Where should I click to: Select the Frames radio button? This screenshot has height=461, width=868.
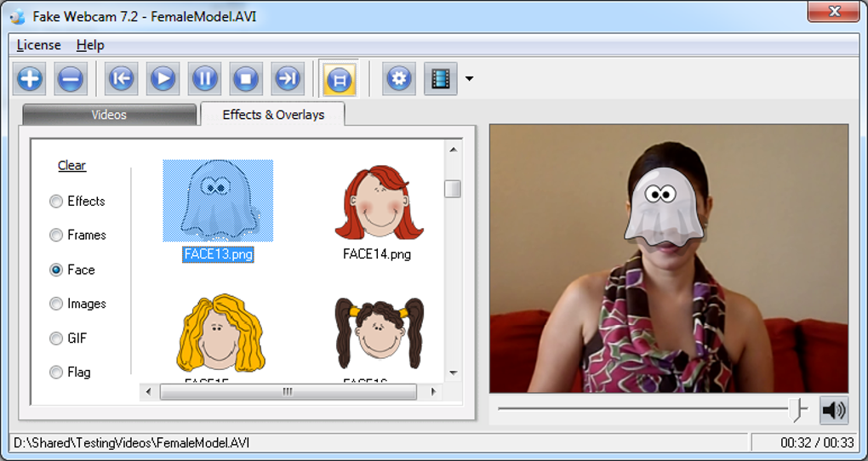click(56, 236)
